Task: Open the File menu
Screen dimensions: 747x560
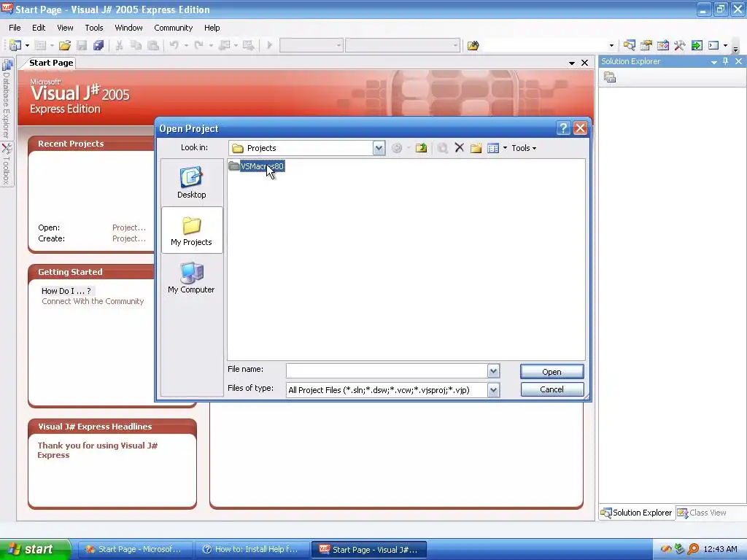Action: (x=15, y=28)
